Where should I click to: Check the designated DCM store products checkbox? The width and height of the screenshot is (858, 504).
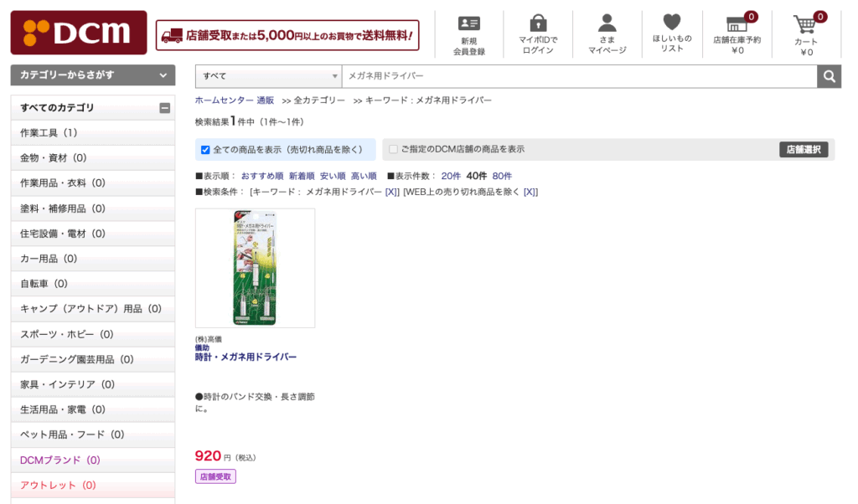click(393, 149)
